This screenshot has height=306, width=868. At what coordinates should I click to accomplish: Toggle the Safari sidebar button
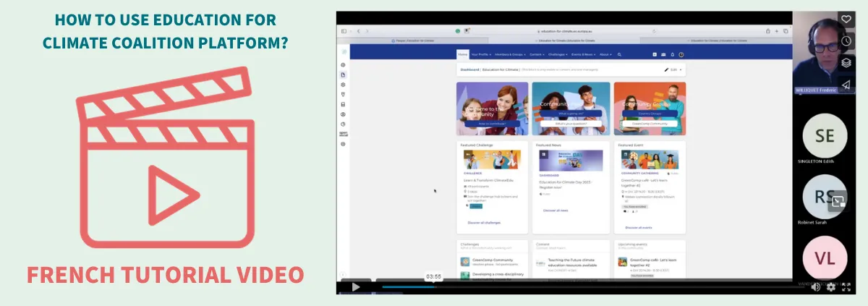pyautogui.click(x=344, y=31)
